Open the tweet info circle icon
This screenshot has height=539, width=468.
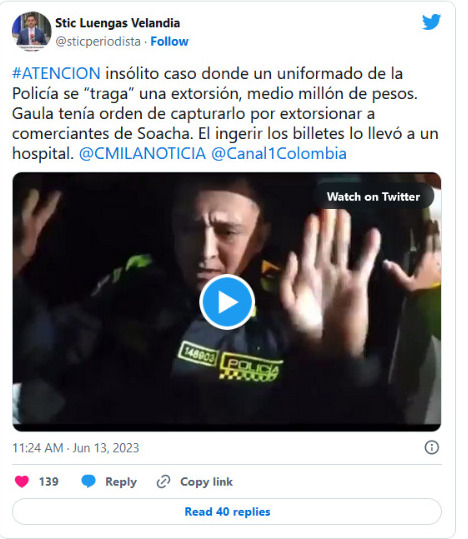432,448
